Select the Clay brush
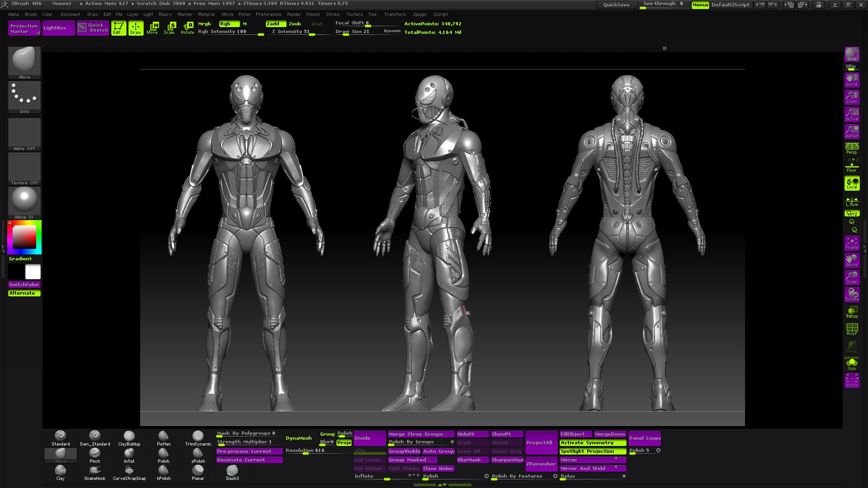 tap(61, 472)
